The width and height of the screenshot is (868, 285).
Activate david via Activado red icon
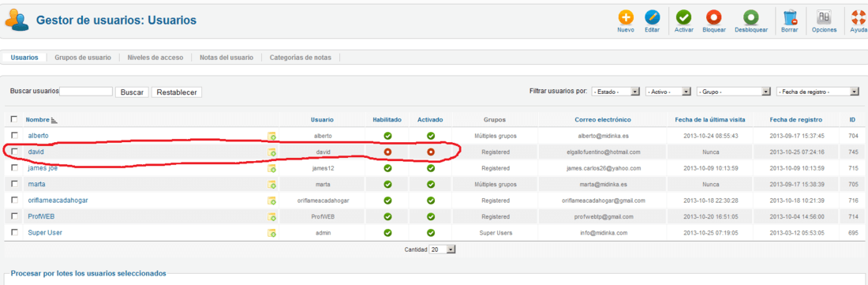tap(431, 152)
